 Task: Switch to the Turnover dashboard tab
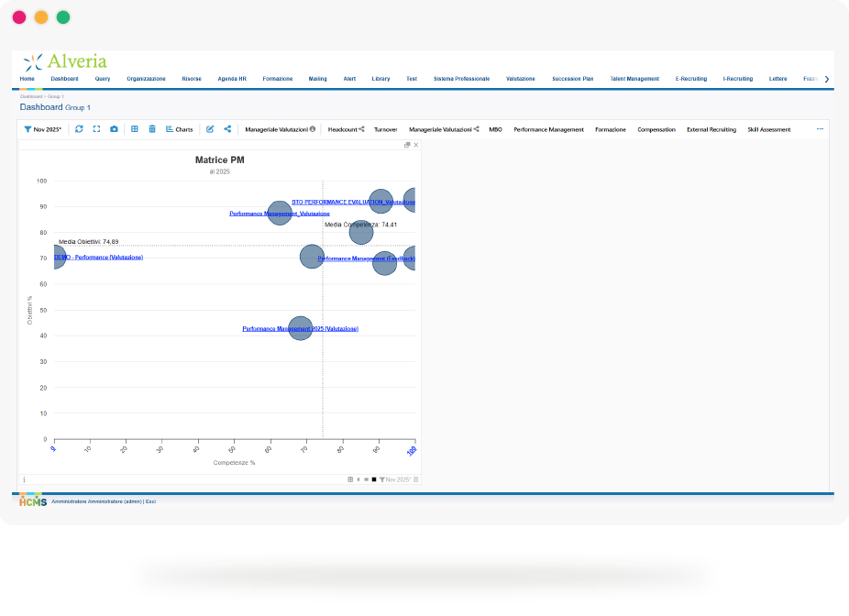(385, 130)
